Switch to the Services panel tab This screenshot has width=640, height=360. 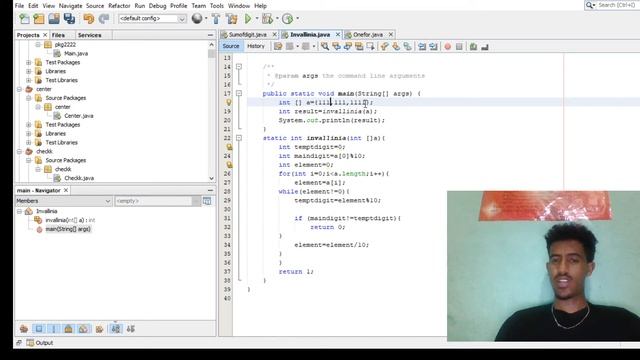tap(89, 35)
